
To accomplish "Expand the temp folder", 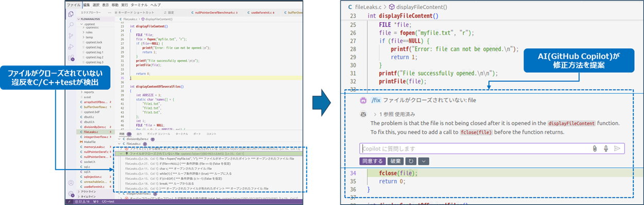I will click(x=96, y=37).
